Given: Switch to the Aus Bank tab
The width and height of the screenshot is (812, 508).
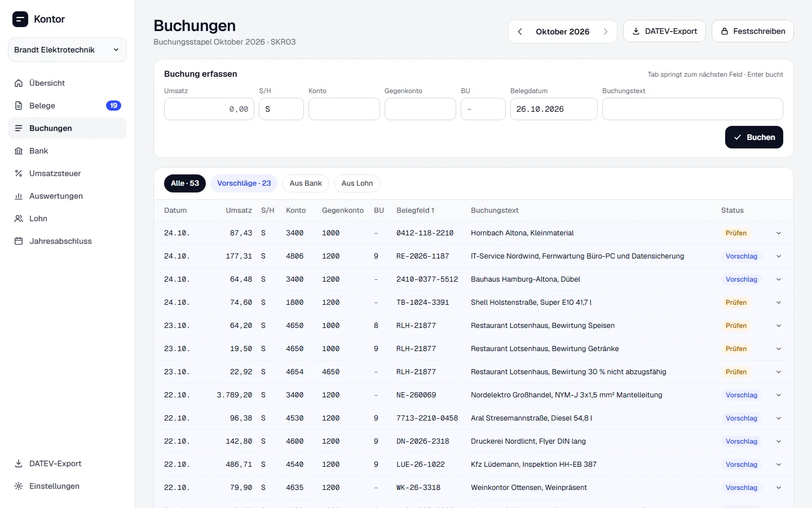Looking at the screenshot, I should (306, 183).
